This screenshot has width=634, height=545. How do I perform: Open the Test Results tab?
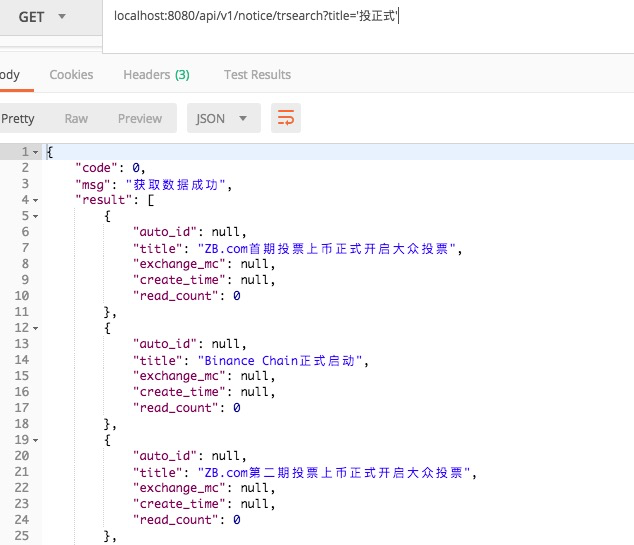(258, 75)
